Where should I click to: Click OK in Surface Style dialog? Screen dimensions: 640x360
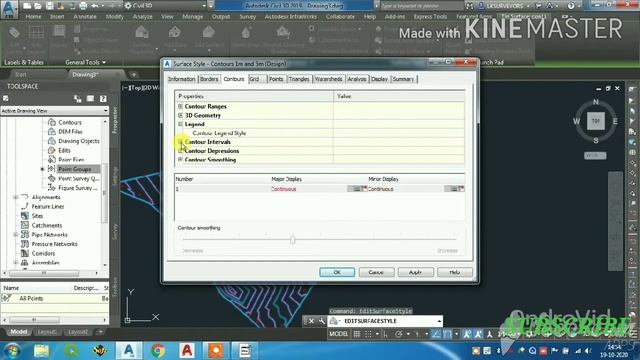pos(337,272)
